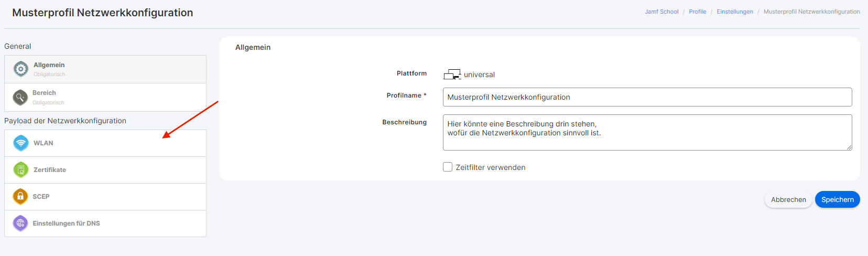The height and width of the screenshot is (256, 868).
Task: Open the Einstellungen breadcrumb link
Action: [x=735, y=12]
